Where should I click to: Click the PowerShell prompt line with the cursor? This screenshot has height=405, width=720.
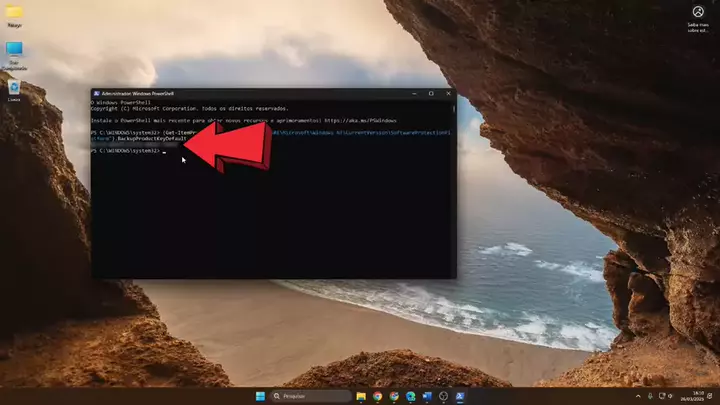pos(160,151)
